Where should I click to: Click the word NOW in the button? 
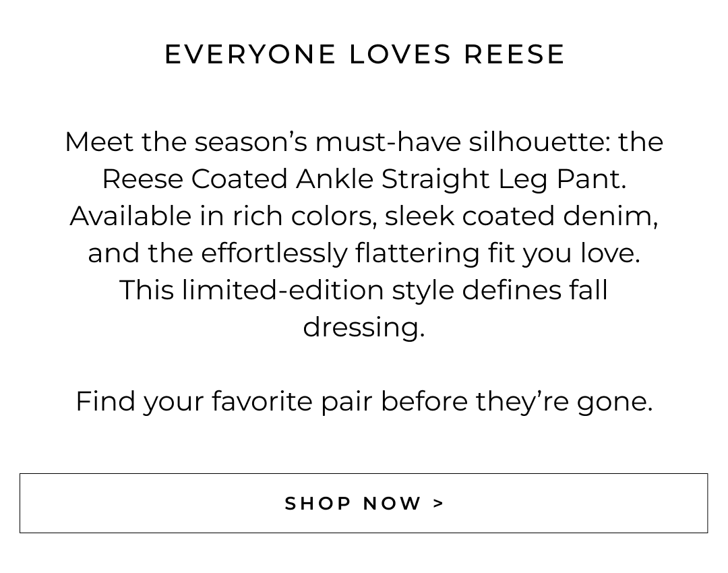coord(392,504)
